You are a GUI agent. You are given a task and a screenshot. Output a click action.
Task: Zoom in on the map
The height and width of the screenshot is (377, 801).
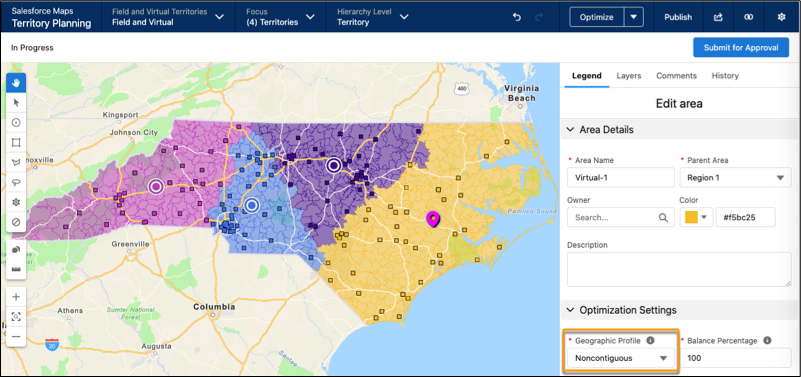(x=16, y=297)
